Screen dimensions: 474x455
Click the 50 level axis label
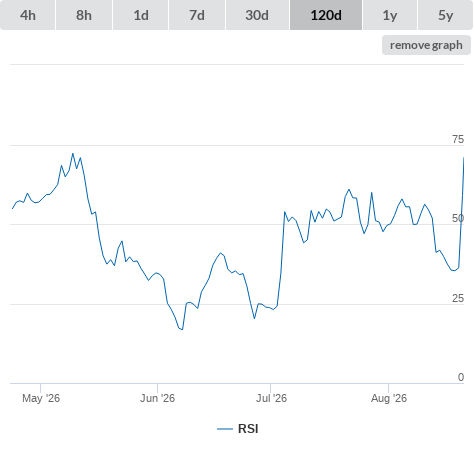pos(458,218)
